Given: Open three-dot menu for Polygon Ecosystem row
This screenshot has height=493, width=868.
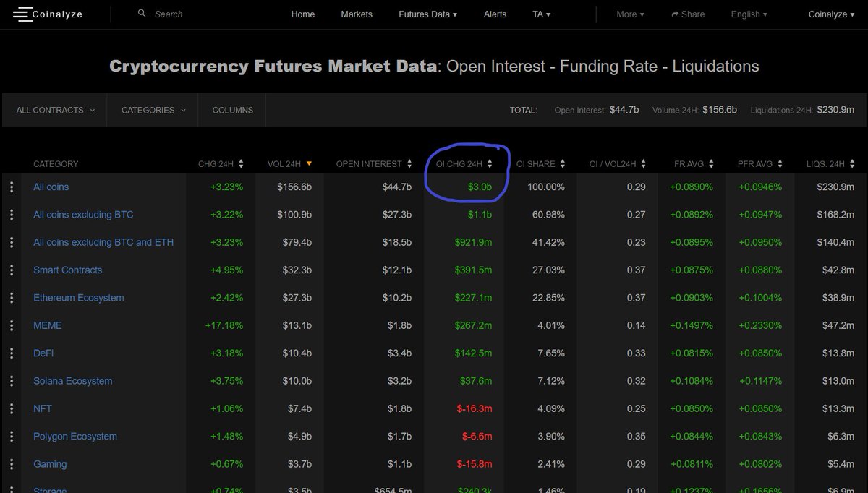Looking at the screenshot, I should pos(12,437).
